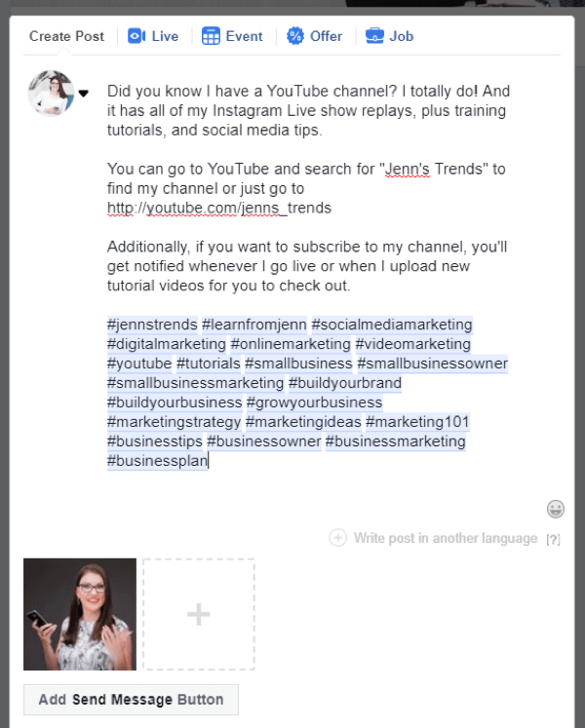Open the Job tab label
Viewport: 585px width, 728px height.
[x=402, y=36]
